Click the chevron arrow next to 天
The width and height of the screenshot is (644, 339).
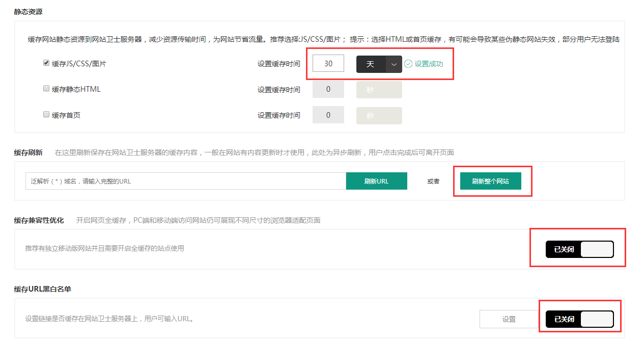point(393,64)
